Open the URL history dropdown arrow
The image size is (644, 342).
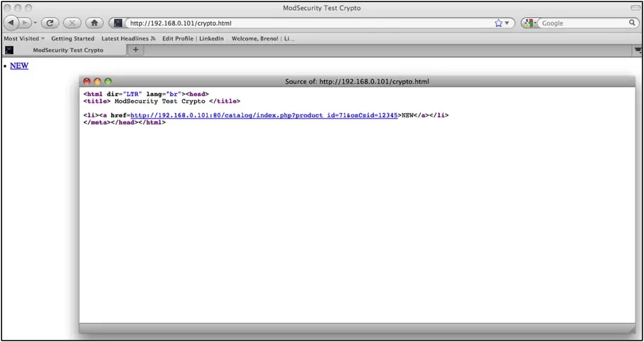(x=508, y=23)
